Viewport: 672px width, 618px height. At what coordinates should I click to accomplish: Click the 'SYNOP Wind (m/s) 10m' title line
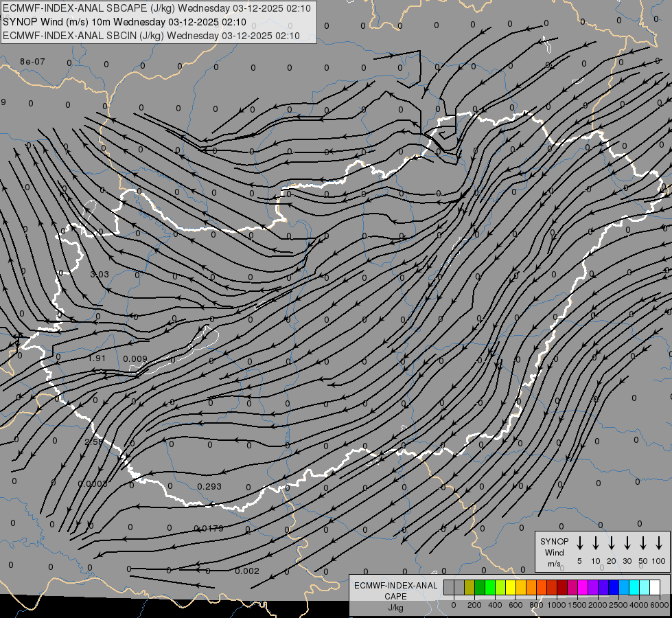pos(124,22)
